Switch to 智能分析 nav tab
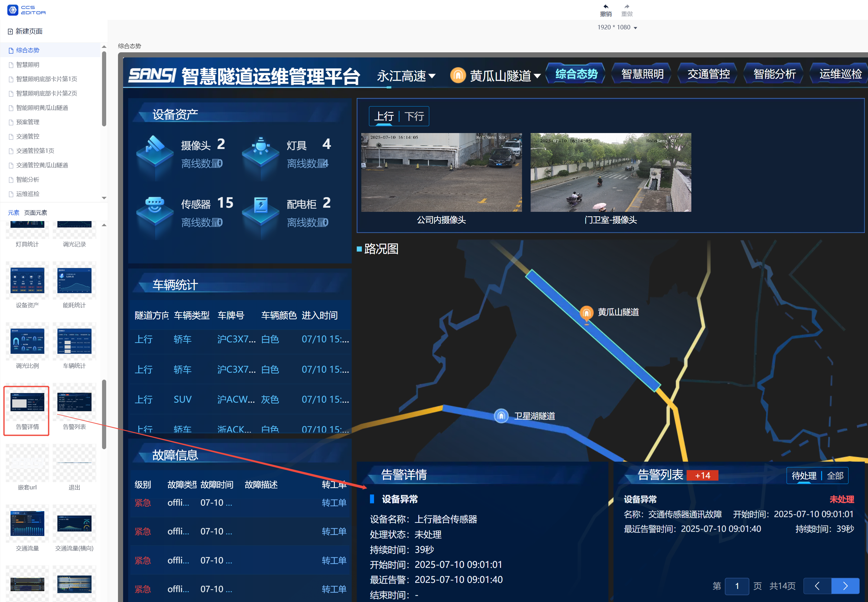The width and height of the screenshot is (868, 602). point(775,74)
